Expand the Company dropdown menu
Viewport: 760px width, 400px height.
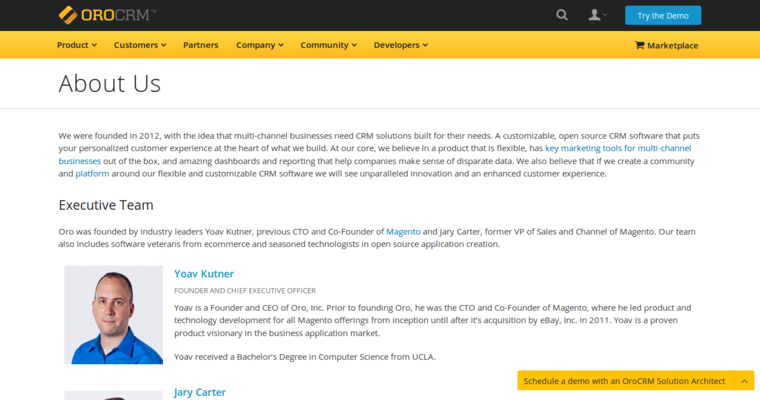pyautogui.click(x=259, y=45)
